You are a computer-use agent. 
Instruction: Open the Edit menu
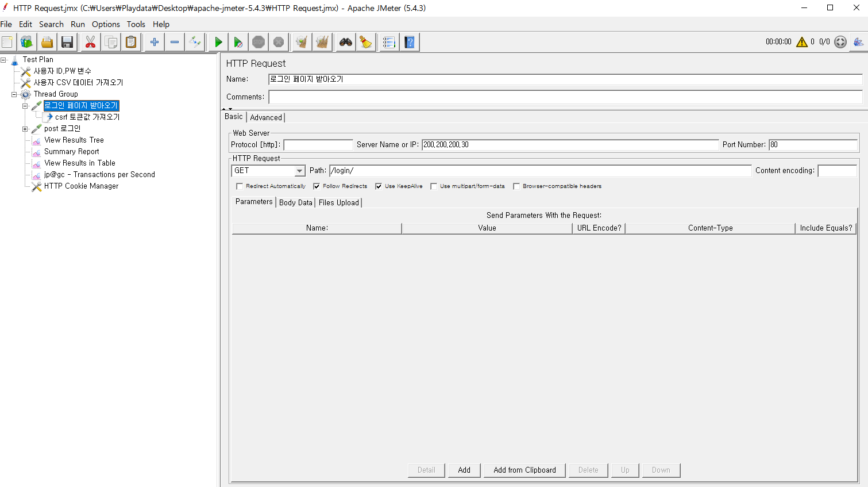point(25,24)
